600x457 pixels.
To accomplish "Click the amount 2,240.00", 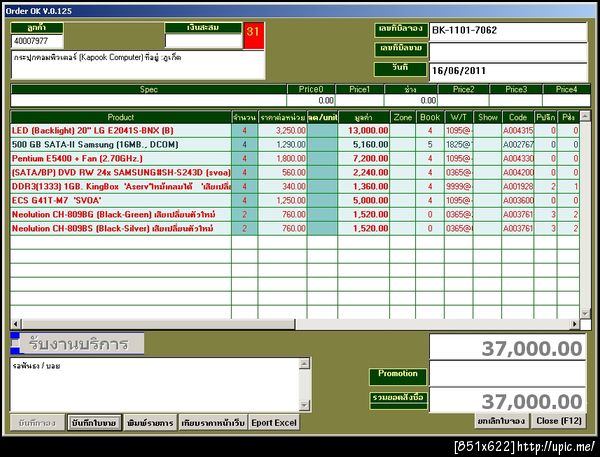I will [x=370, y=173].
